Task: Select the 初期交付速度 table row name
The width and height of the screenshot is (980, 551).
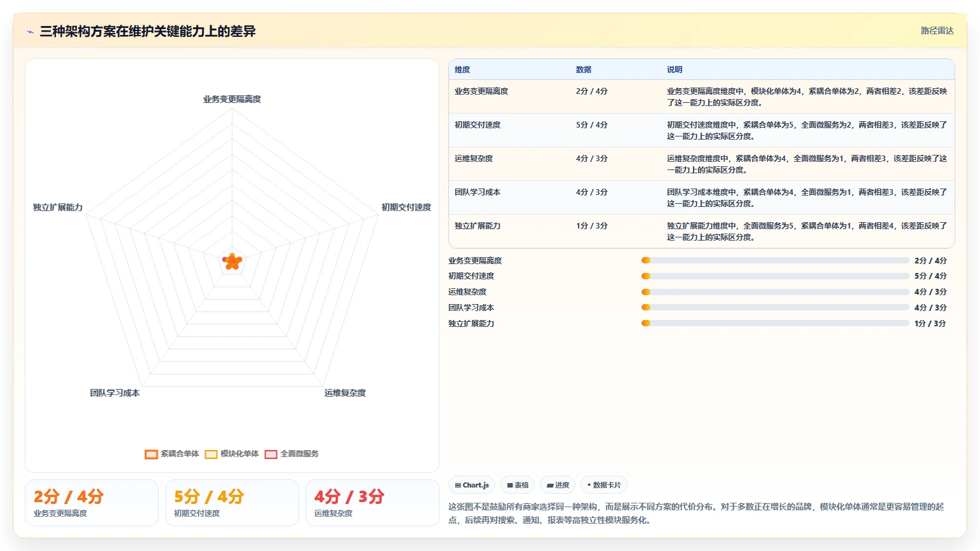Action: click(x=478, y=125)
